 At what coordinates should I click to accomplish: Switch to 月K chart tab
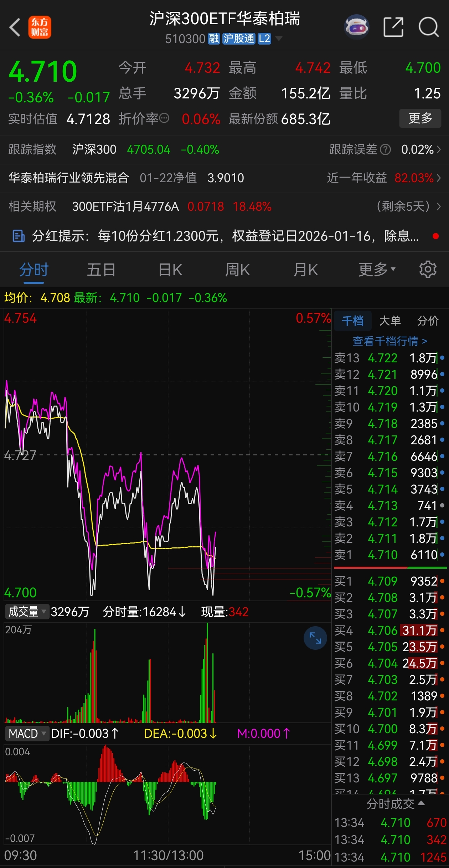tap(305, 270)
